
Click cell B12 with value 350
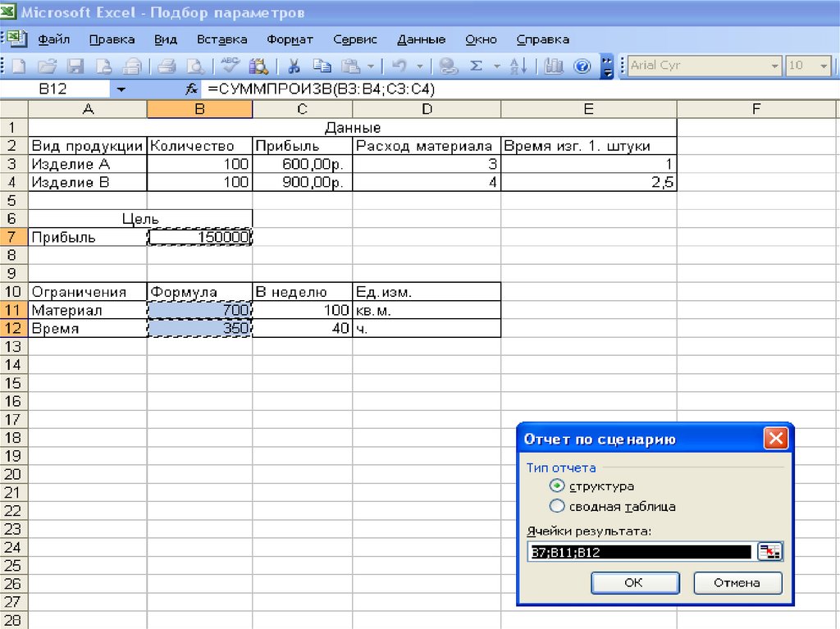coord(199,328)
